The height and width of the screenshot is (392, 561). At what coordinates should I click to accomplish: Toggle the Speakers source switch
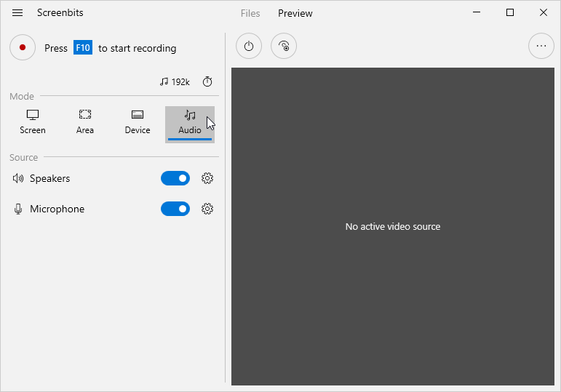(x=175, y=178)
